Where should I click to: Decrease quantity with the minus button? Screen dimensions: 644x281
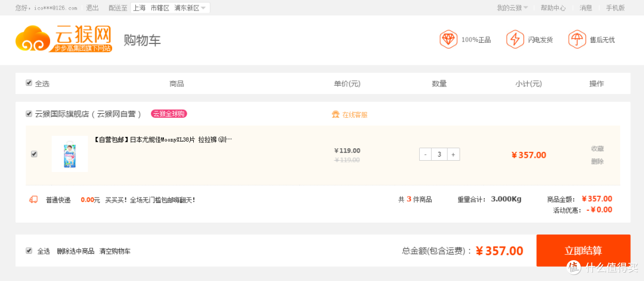point(426,155)
